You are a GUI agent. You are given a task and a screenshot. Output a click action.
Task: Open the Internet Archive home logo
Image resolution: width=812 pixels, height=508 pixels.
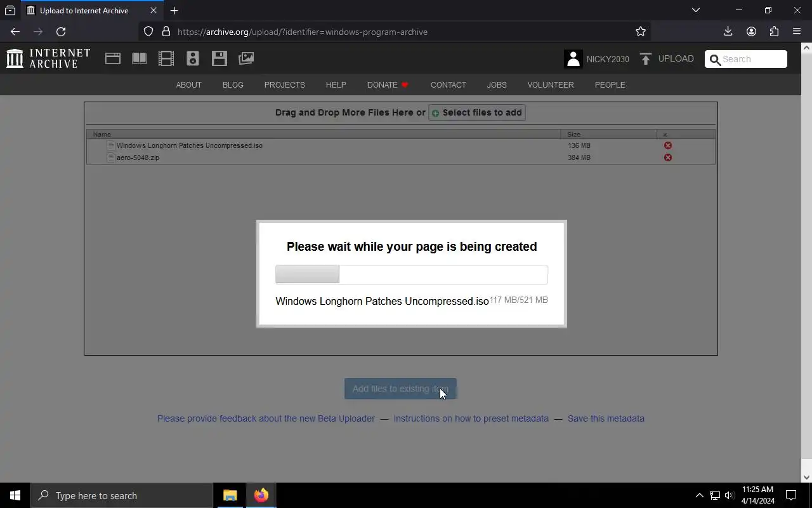coord(48,58)
